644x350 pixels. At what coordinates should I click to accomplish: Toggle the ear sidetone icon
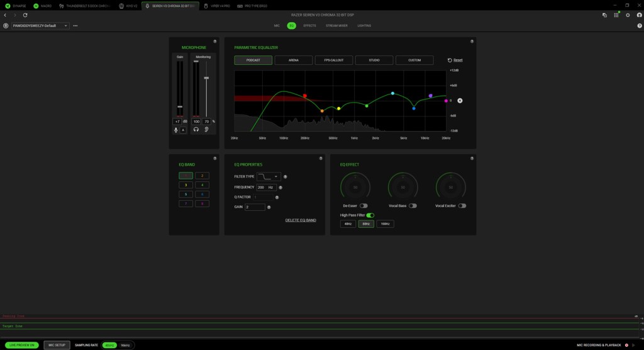coord(206,130)
